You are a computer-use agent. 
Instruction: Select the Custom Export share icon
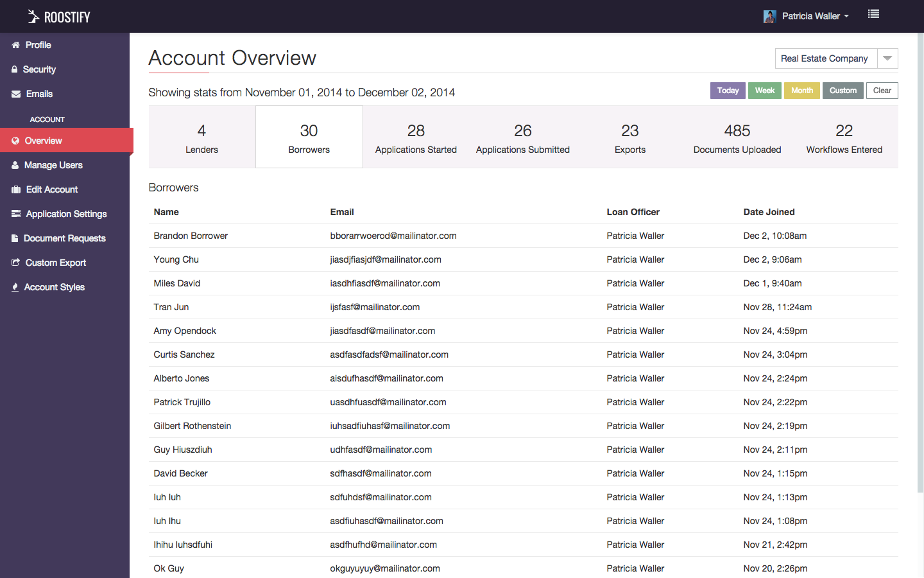pos(14,263)
